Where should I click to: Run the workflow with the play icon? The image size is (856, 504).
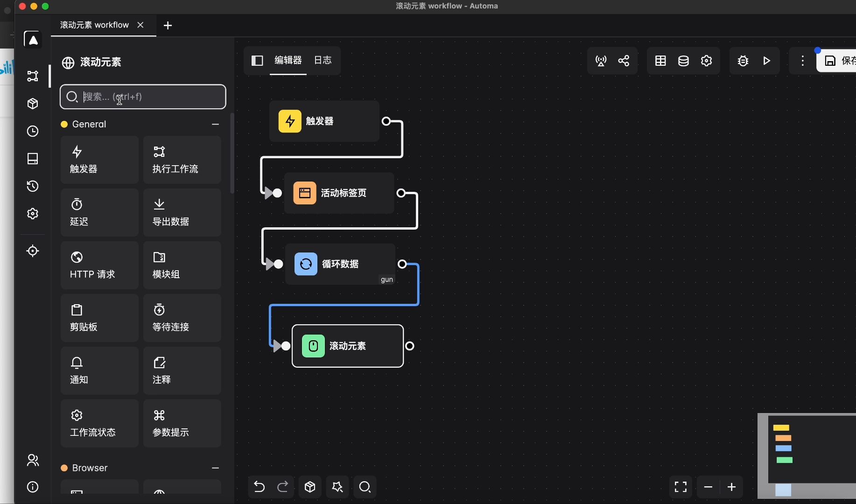[767, 61]
